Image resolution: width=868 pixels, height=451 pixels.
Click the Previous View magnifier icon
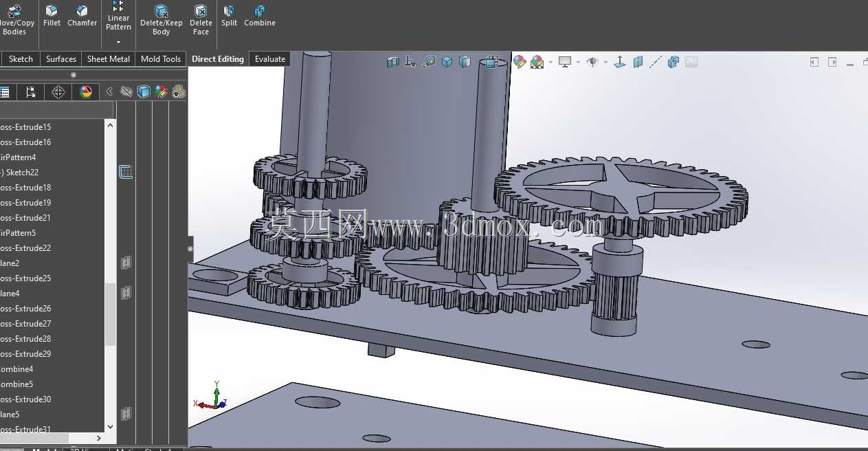[429, 62]
